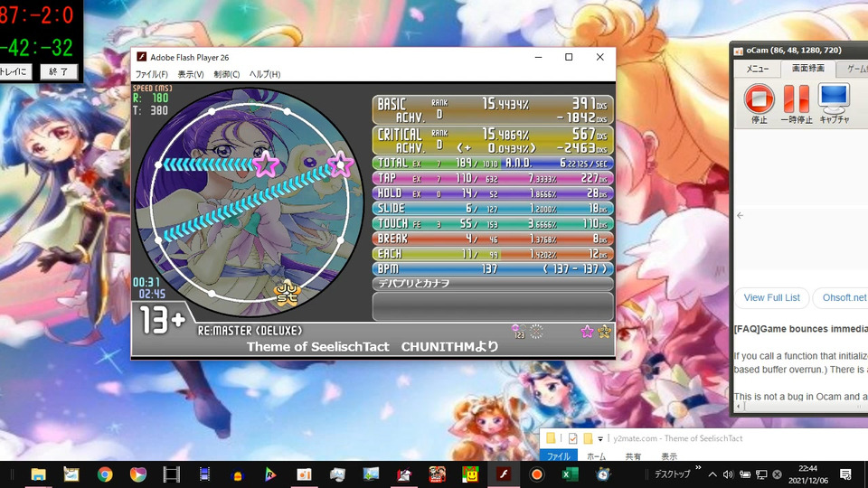This screenshot has height=488, width=868.
Task: Click the dotted circle icon in the song bar
Action: point(536,332)
